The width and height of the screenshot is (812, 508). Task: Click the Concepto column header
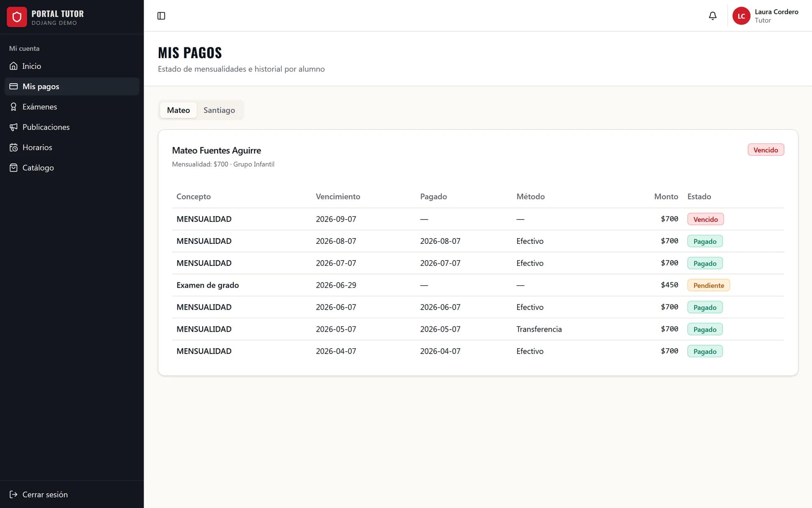[194, 196]
